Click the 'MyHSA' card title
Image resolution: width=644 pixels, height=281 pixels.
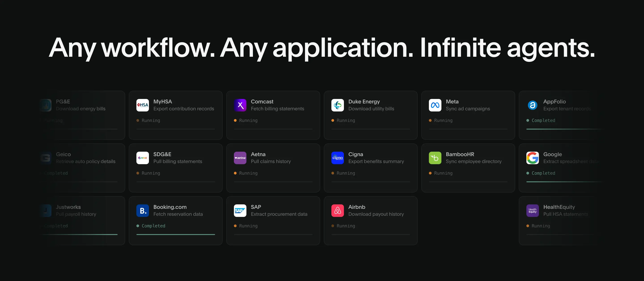(x=163, y=102)
